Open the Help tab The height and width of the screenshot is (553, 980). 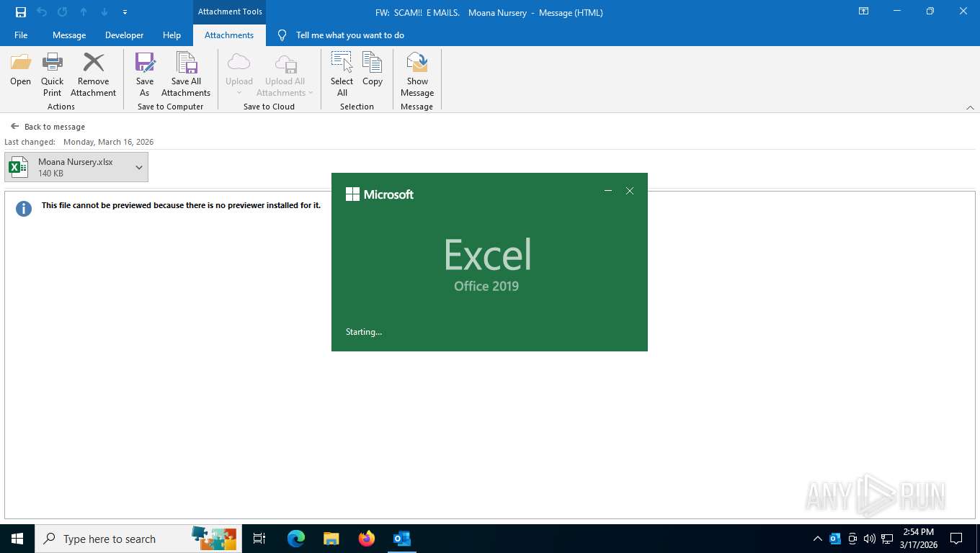pos(171,35)
